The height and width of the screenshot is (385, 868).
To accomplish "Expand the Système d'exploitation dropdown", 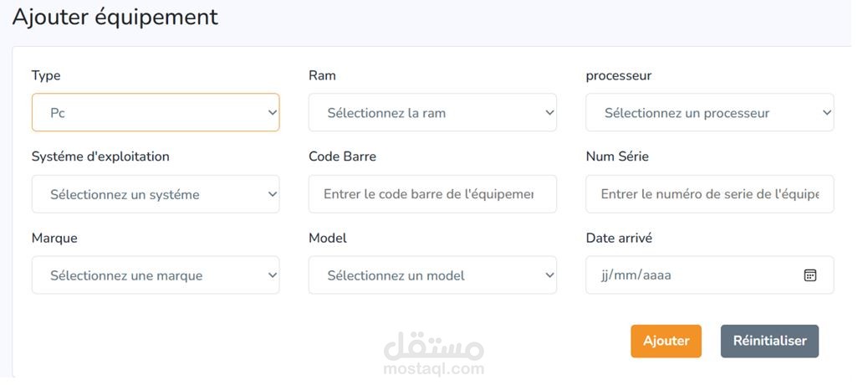I will click(x=156, y=194).
